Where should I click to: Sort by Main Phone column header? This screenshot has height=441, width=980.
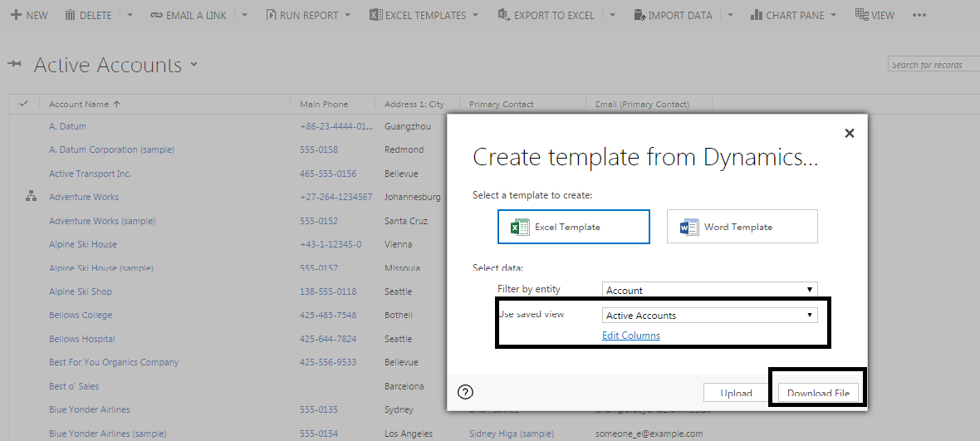click(324, 105)
